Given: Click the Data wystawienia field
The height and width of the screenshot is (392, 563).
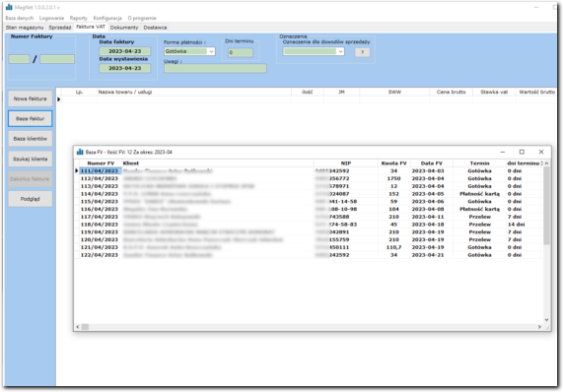Looking at the screenshot, I should 125,68.
